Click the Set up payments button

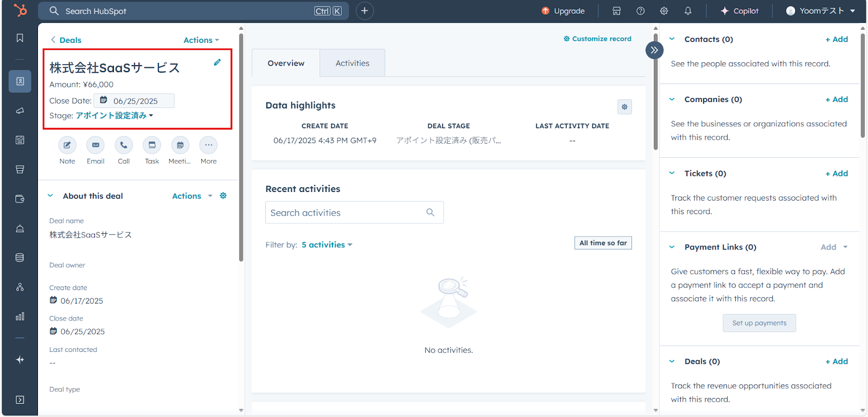pyautogui.click(x=759, y=323)
